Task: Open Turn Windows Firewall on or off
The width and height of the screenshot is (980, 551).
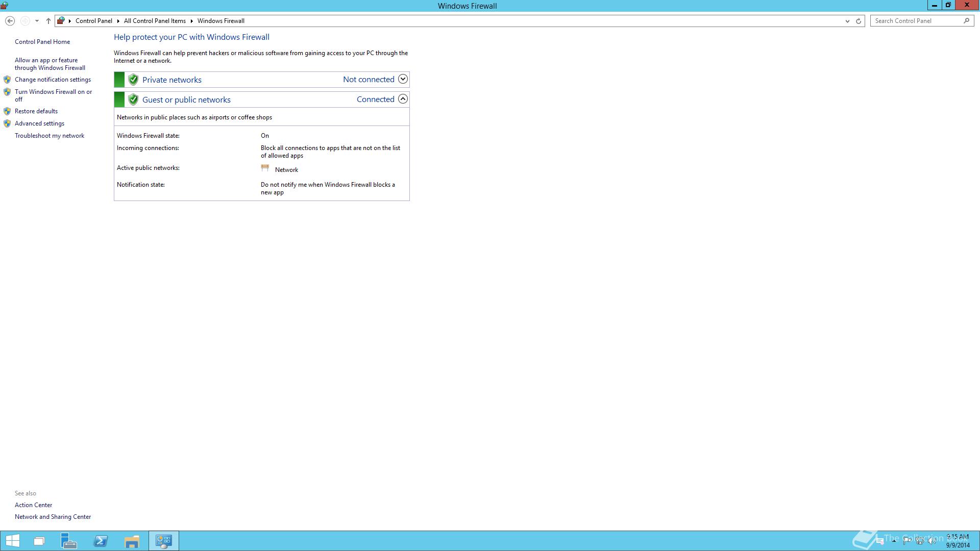Action: point(54,95)
